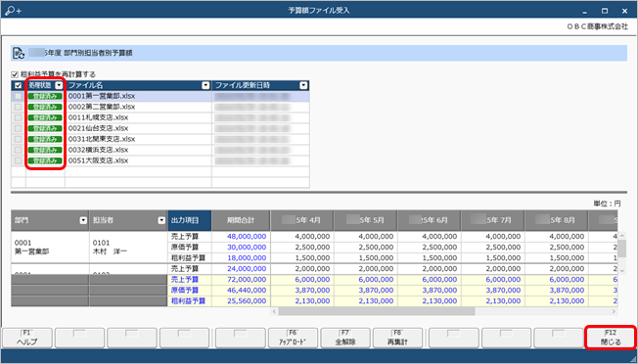
Task: Select file row 0002第二営業部.xlsx
Action: coord(160,107)
